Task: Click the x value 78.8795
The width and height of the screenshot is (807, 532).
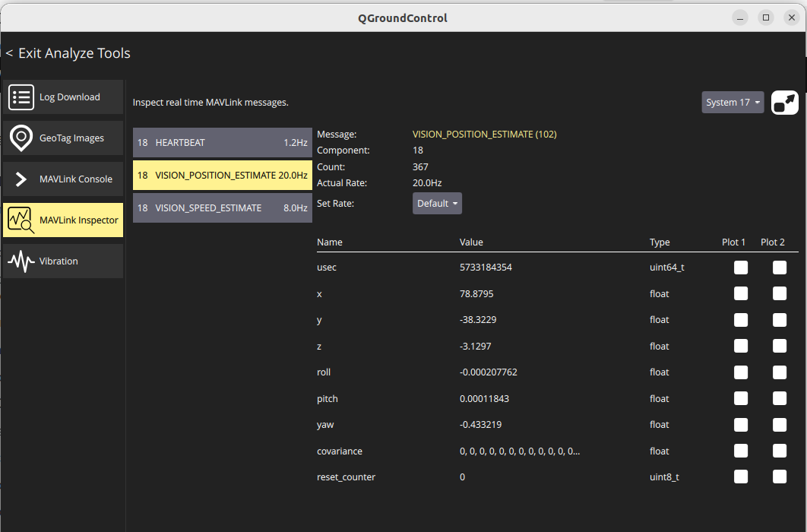Action: (x=476, y=294)
